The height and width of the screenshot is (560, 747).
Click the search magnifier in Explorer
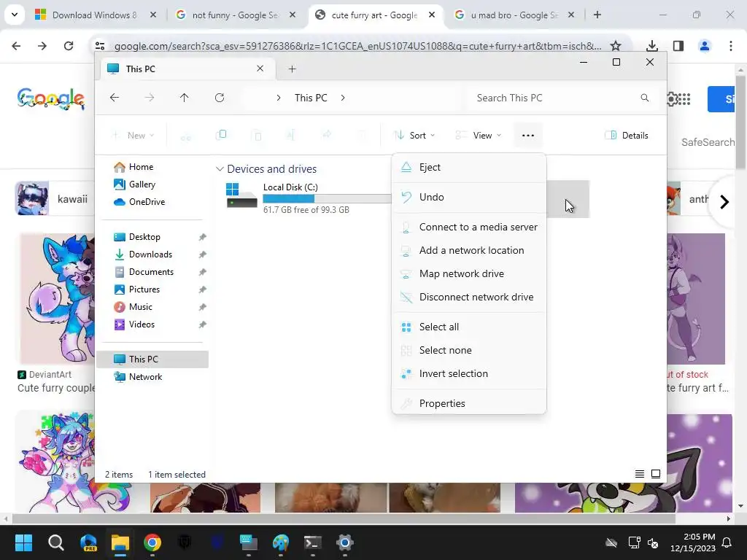(x=645, y=98)
